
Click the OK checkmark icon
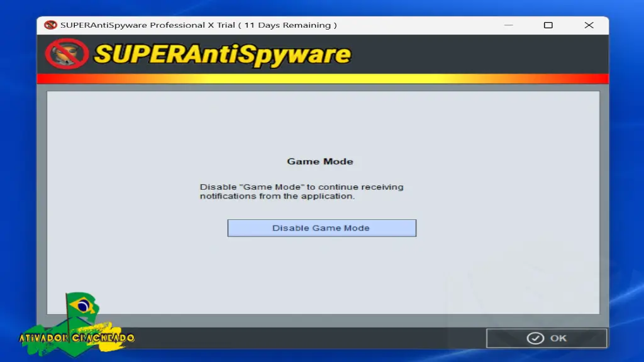tap(535, 338)
